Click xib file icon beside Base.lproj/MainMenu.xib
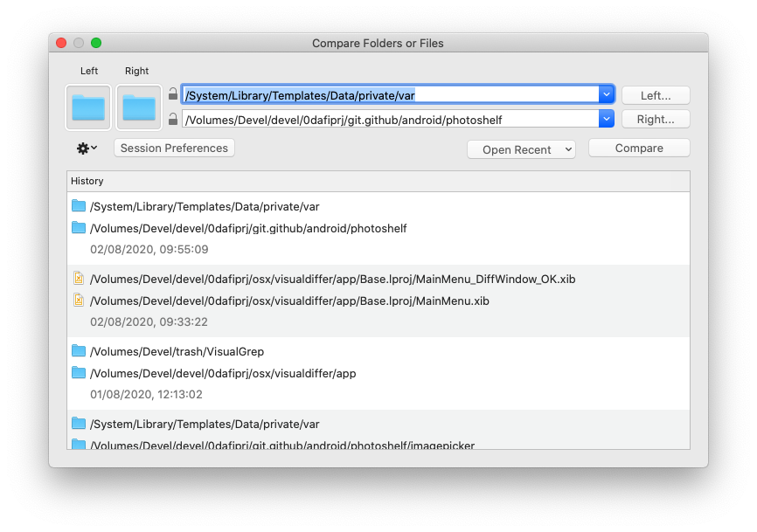The width and height of the screenshot is (757, 532). (x=79, y=300)
